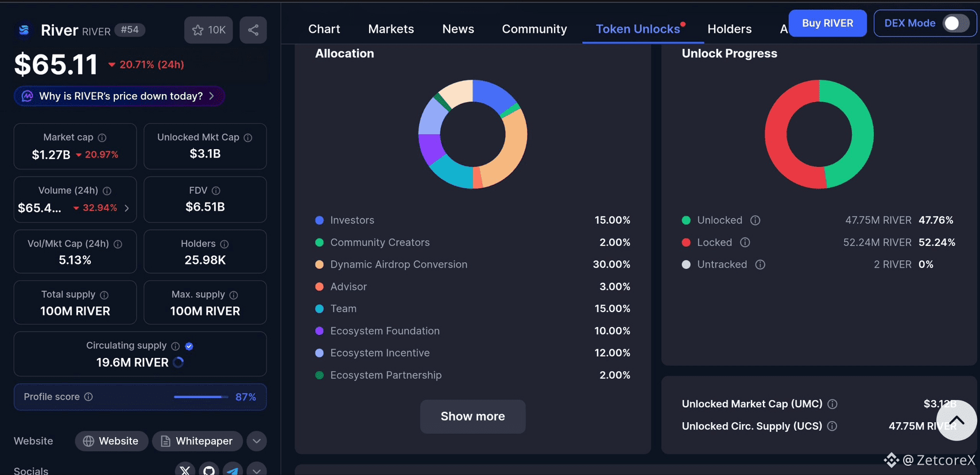The height and width of the screenshot is (475, 980).
Task: Expand Volume (24h) details arrow
Action: click(127, 208)
